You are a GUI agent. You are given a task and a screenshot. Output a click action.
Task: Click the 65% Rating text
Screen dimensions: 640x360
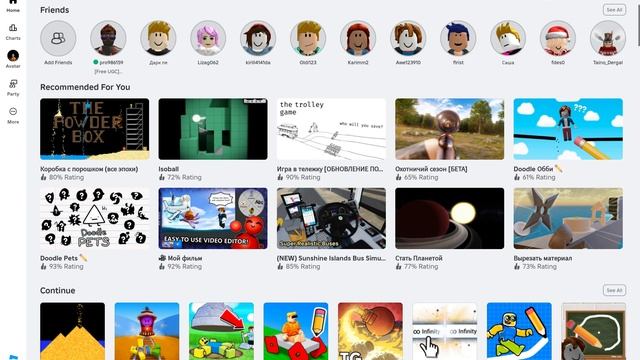click(421, 177)
